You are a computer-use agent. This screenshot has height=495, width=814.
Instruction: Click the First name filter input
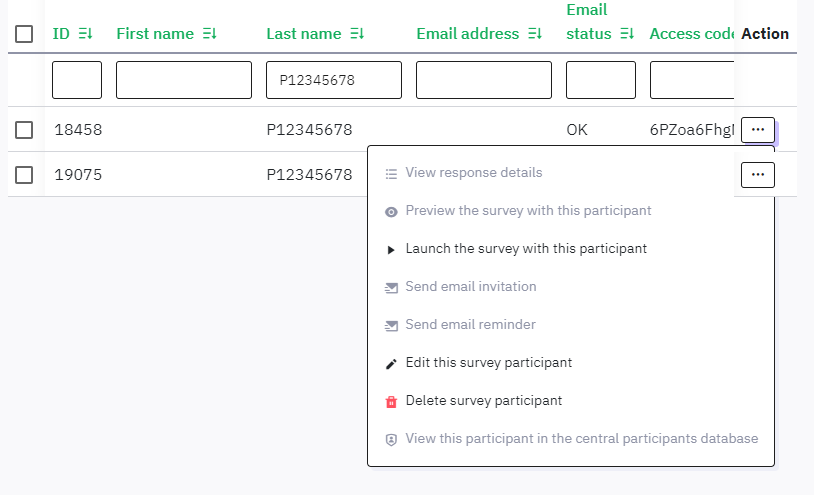click(x=184, y=80)
